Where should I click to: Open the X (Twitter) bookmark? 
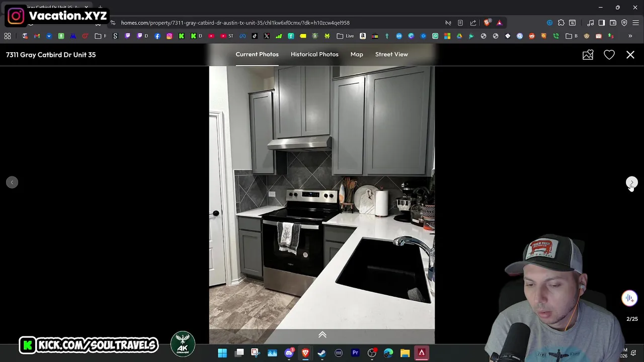(267, 36)
